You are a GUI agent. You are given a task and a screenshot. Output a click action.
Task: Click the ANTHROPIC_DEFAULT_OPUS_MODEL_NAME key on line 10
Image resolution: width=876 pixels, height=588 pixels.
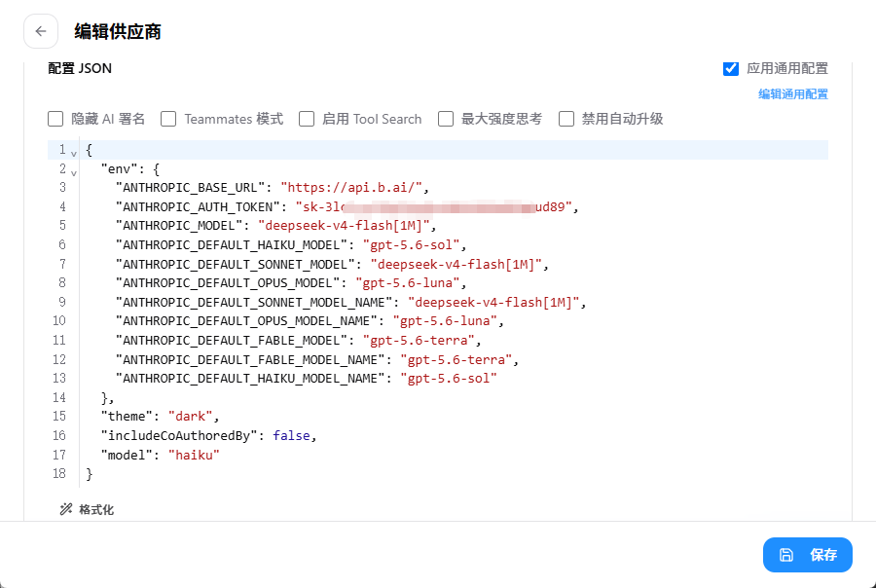(x=246, y=321)
